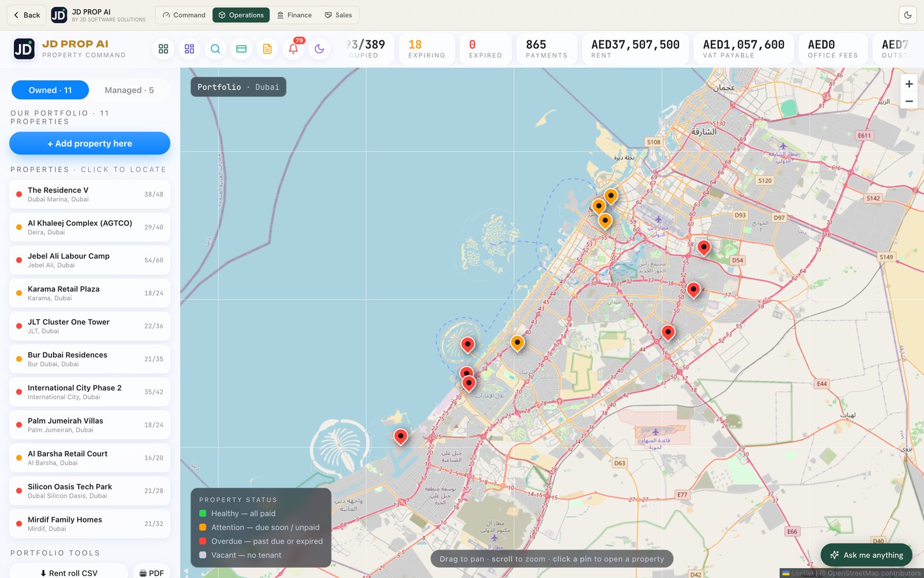Zoom in on the map

point(909,84)
